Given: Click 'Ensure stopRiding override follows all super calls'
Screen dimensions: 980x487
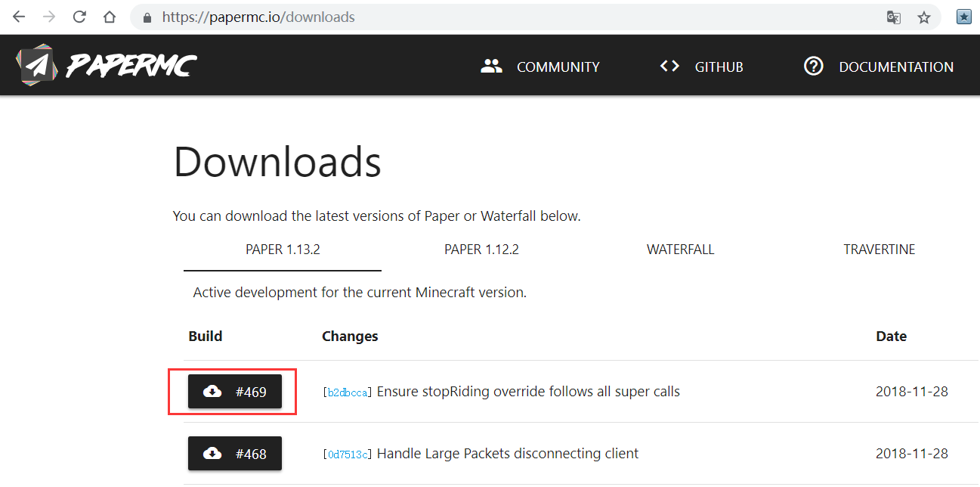Looking at the screenshot, I should (x=528, y=392).
